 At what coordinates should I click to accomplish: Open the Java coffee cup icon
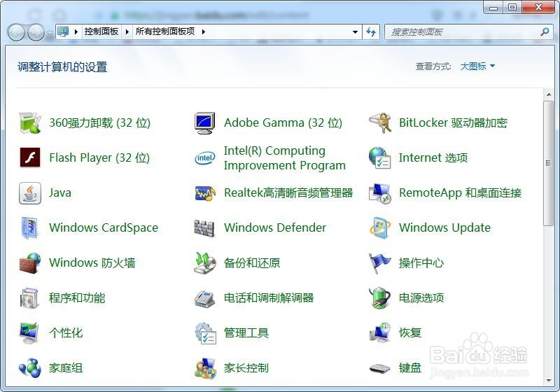[30, 192]
